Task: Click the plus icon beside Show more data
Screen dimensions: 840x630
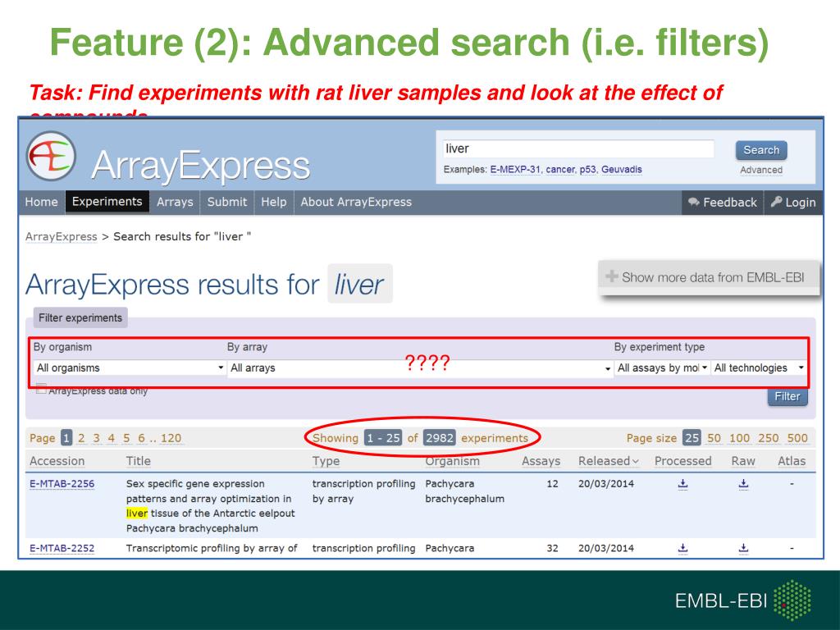Action: pos(612,276)
